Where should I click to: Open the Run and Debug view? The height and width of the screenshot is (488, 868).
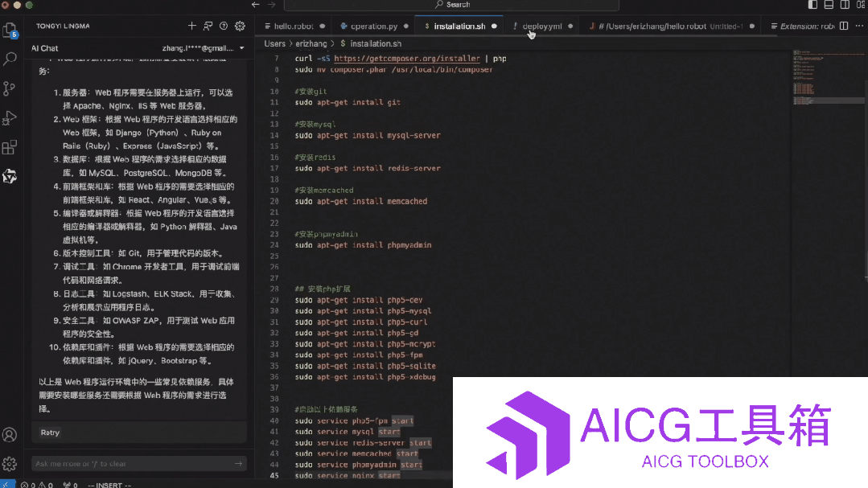click(10, 118)
